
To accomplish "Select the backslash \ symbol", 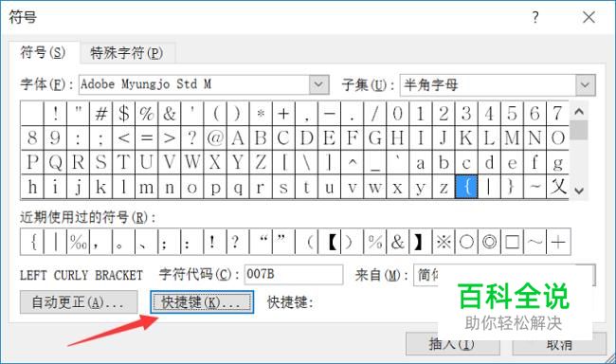I will coord(306,162).
